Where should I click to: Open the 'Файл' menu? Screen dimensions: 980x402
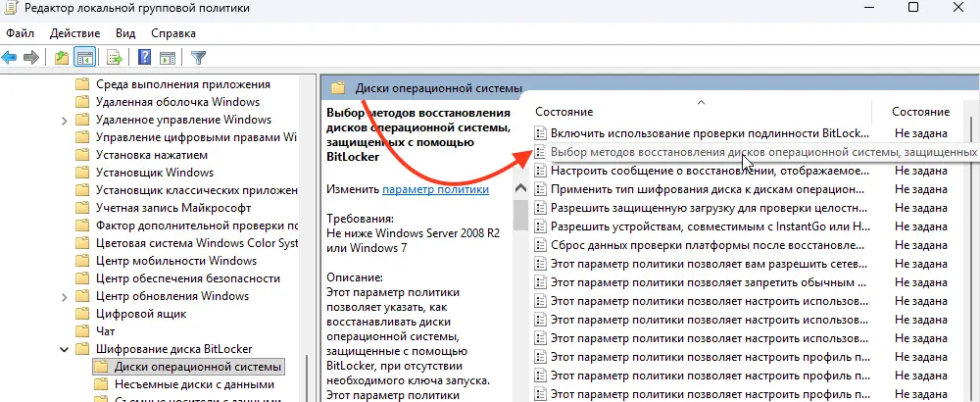click(21, 32)
